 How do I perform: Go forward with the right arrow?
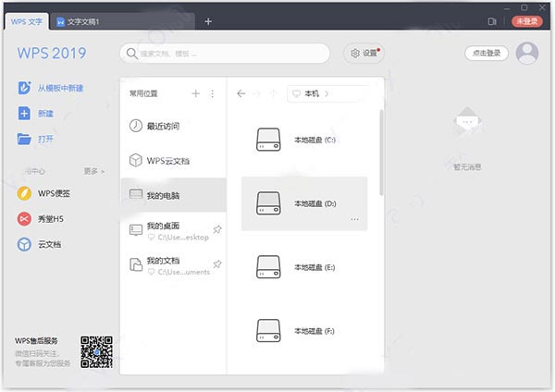pos(256,93)
